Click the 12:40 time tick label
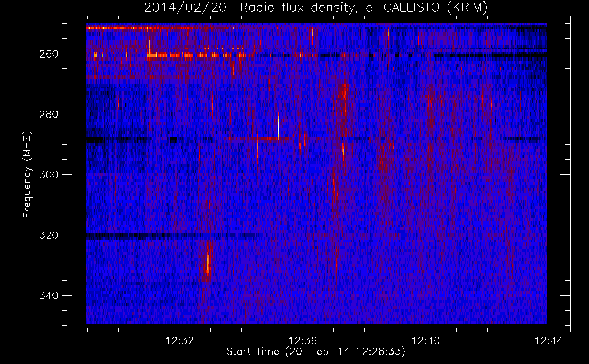Viewport: 589px width, 364px height. click(x=426, y=341)
